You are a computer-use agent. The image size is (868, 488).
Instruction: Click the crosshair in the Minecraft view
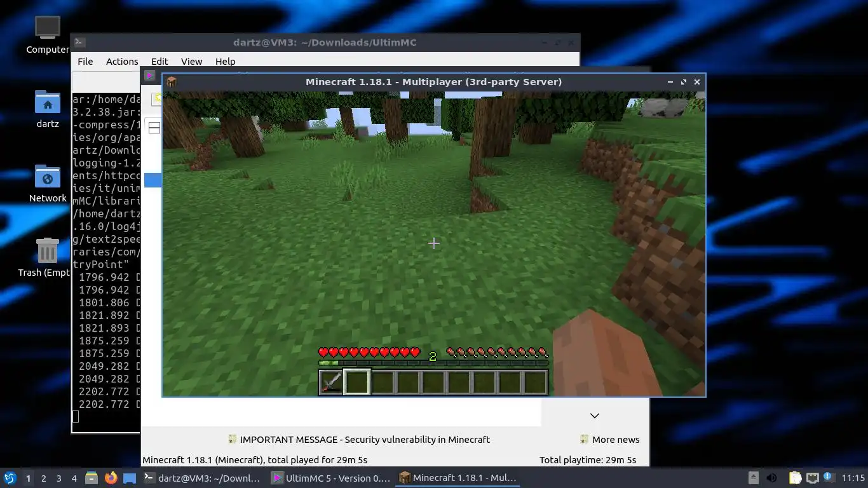[433, 243]
